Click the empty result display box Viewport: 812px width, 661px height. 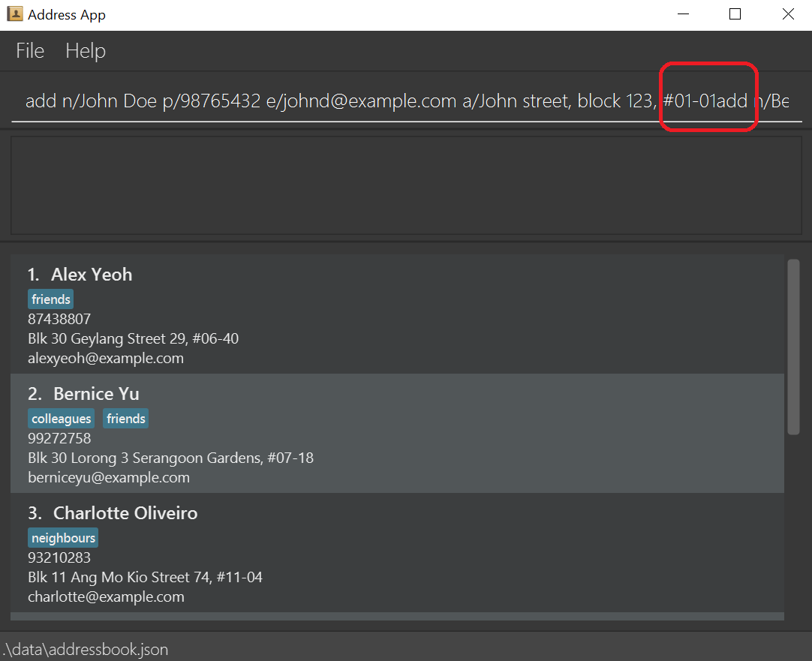407,185
